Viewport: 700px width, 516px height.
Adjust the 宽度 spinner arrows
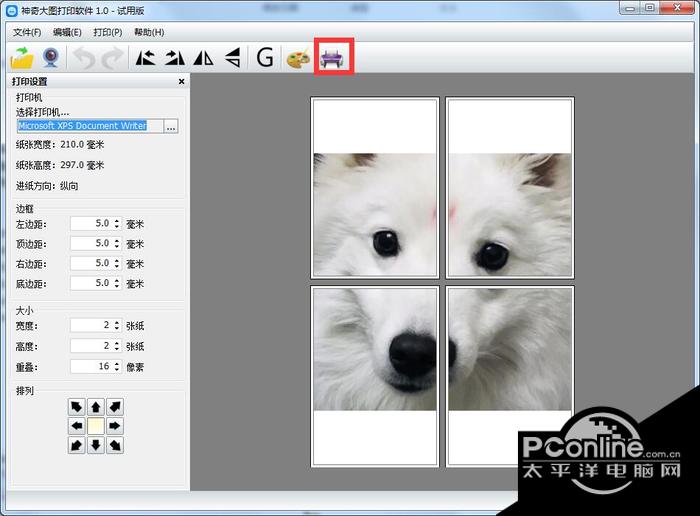click(x=117, y=325)
